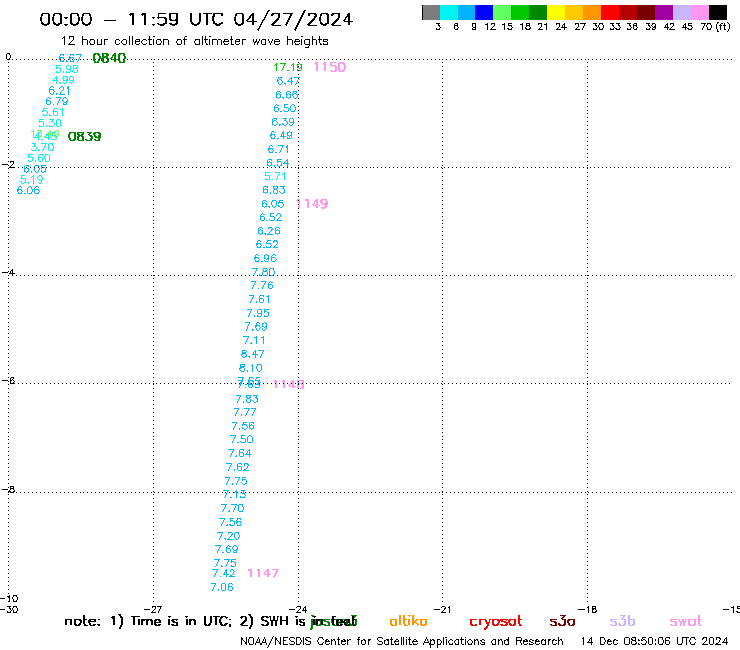Click wave height value 6.83

[x=274, y=190]
